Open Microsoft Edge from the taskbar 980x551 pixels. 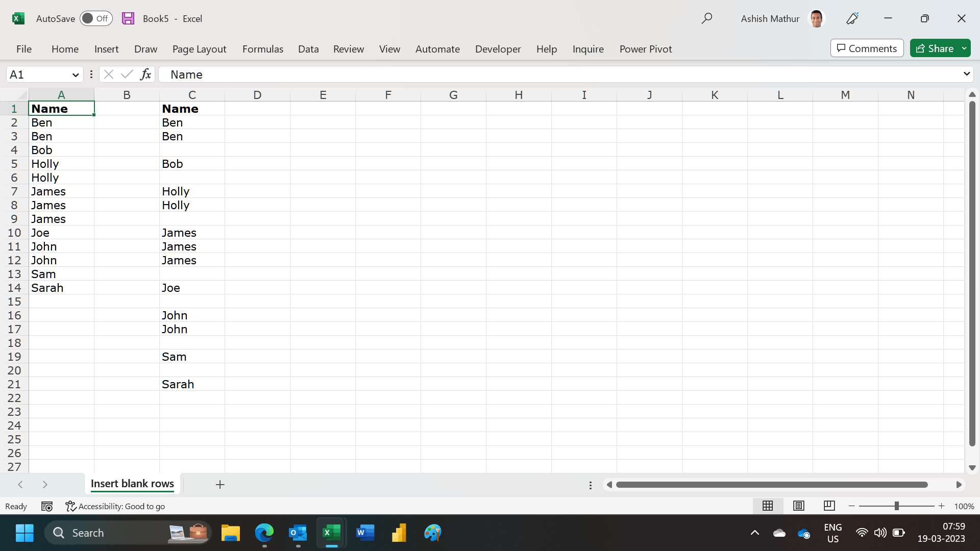264,533
